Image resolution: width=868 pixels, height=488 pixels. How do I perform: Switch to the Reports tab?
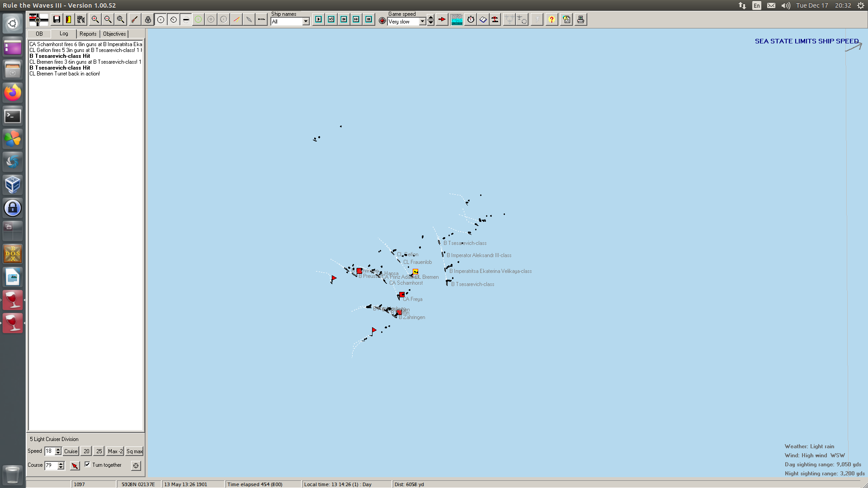pos(88,34)
